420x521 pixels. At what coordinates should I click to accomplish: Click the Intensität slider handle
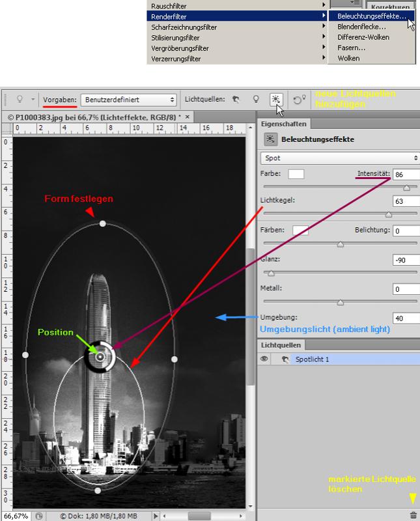pyautogui.click(x=406, y=187)
